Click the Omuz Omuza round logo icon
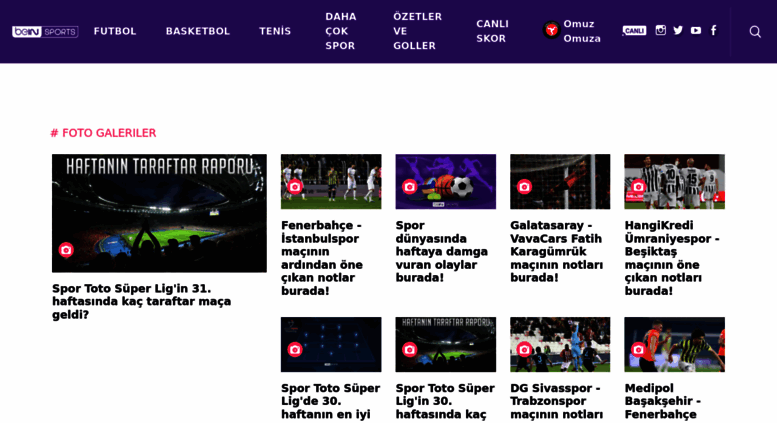Viewport: 777px width, 423px height. pos(551,31)
